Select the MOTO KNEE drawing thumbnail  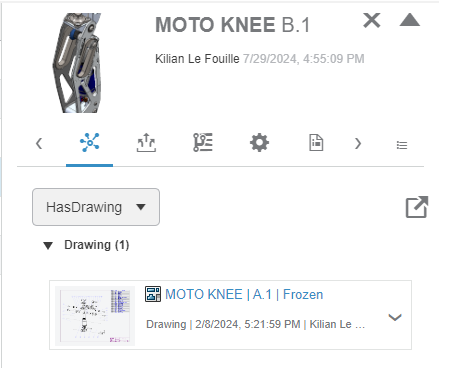[95, 316]
